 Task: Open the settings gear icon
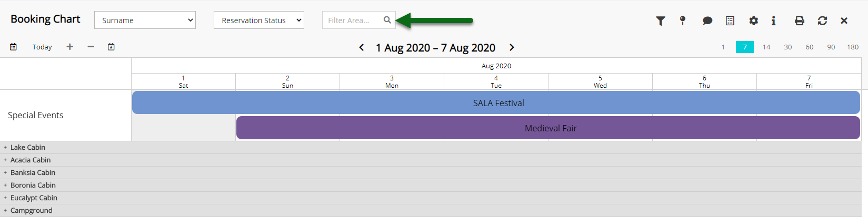point(754,20)
